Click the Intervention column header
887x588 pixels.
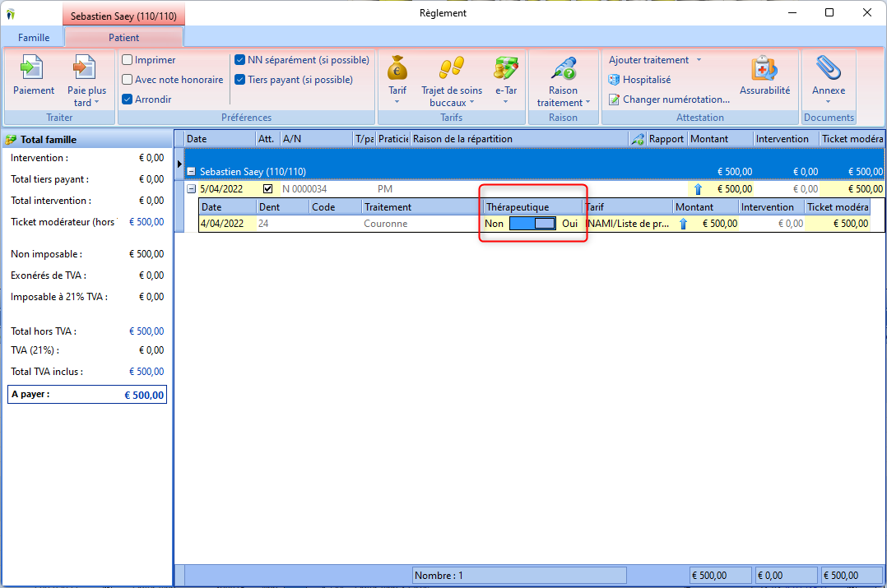[x=786, y=139]
